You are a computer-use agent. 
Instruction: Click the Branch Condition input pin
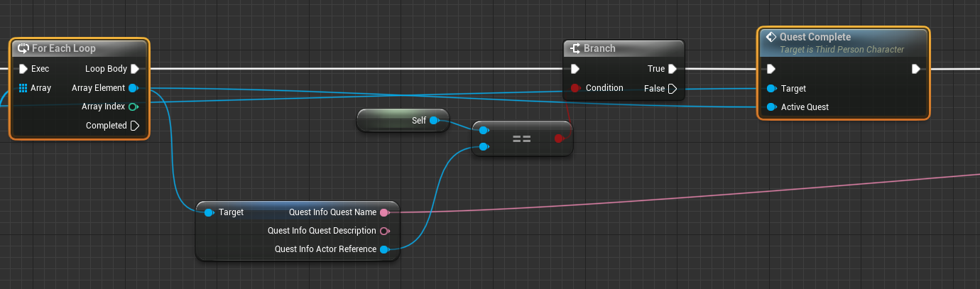pyautogui.click(x=576, y=88)
